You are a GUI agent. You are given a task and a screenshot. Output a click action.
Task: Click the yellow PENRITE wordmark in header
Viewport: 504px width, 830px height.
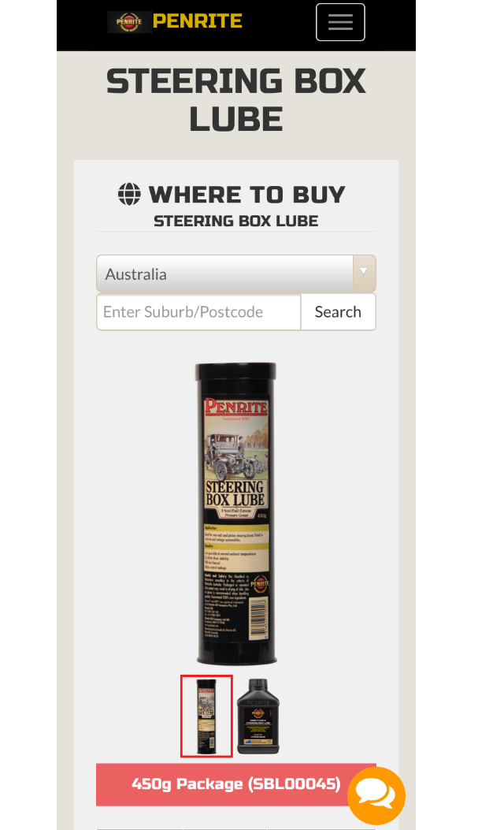pyautogui.click(x=197, y=21)
